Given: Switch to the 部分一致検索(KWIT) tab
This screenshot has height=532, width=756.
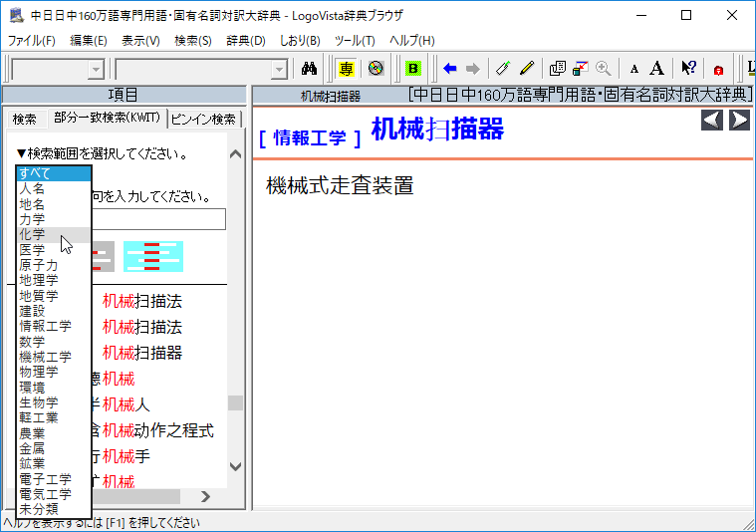Looking at the screenshot, I should tap(107, 118).
